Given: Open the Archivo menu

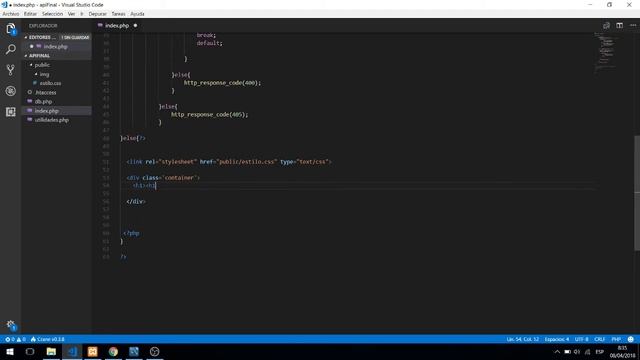Looking at the screenshot, I should click(x=11, y=14).
